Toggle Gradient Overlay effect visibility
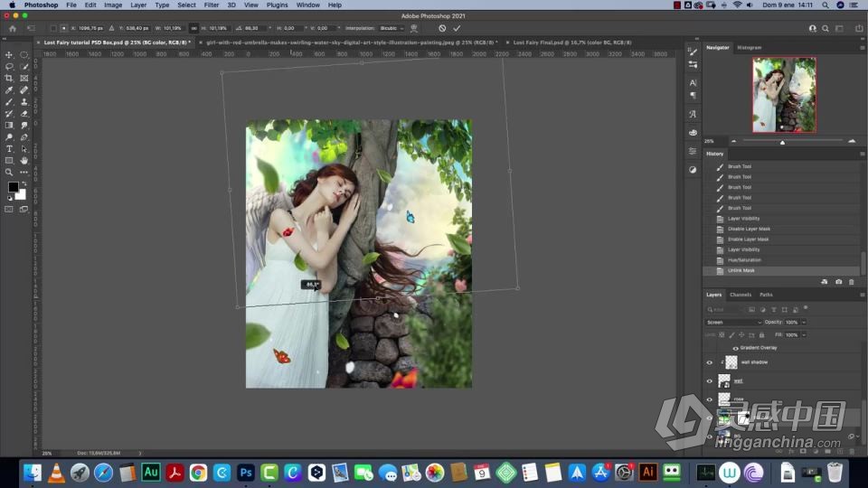 click(x=734, y=348)
